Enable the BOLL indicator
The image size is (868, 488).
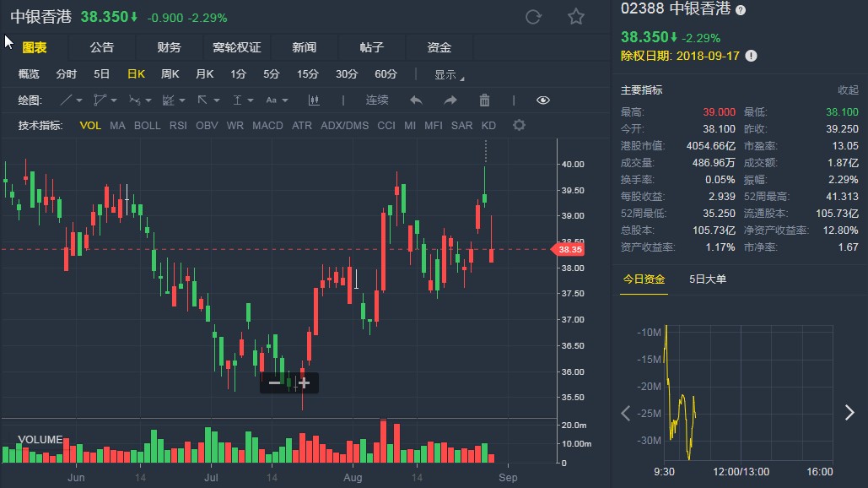tap(147, 126)
